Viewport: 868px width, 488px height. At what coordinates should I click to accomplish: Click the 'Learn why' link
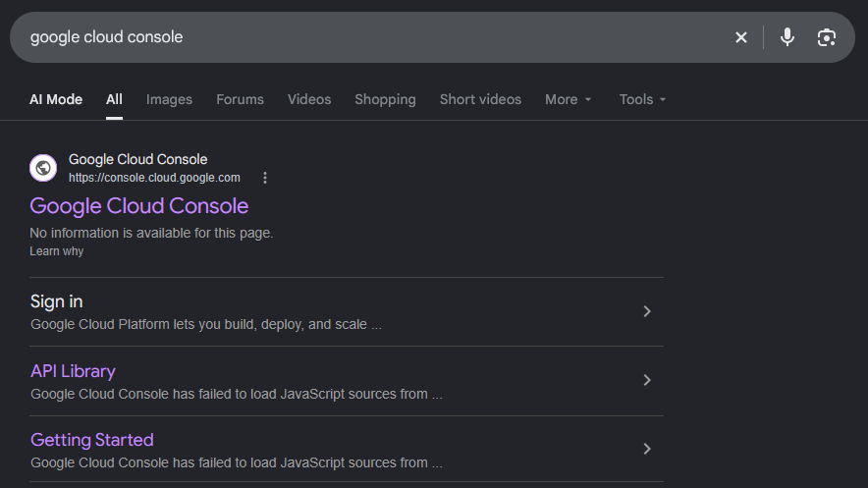coord(57,251)
